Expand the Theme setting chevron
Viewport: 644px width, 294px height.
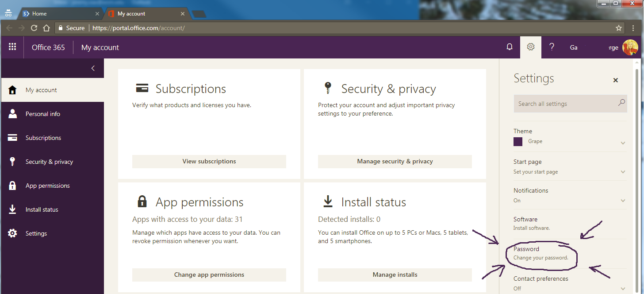pyautogui.click(x=623, y=143)
